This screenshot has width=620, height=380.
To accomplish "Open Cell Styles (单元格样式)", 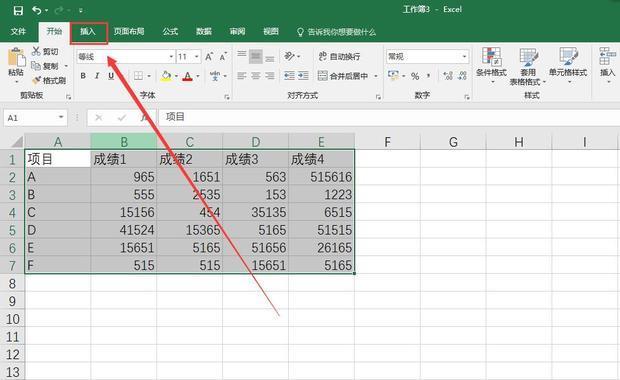I will [568, 65].
